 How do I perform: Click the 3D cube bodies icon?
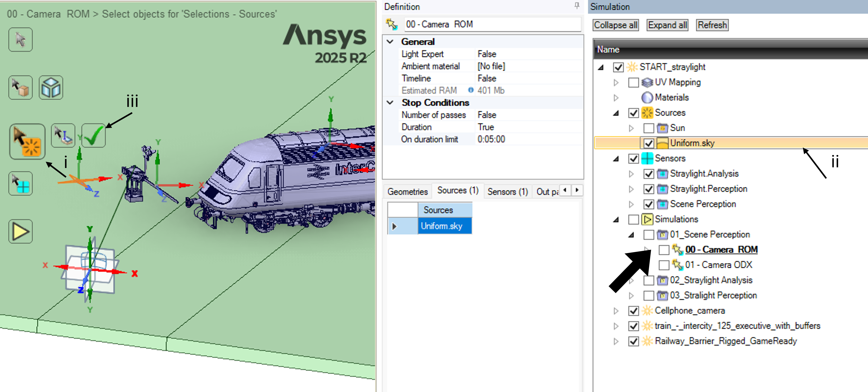[51, 88]
